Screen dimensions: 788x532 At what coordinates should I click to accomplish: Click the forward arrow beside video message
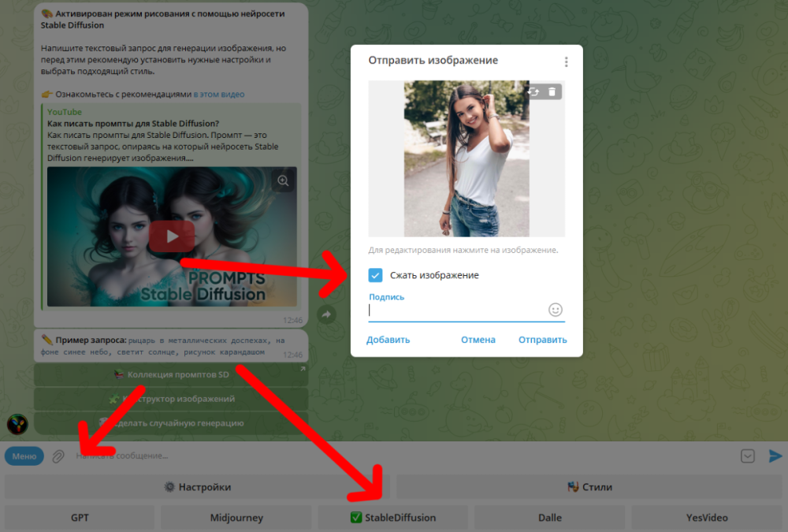tap(326, 314)
